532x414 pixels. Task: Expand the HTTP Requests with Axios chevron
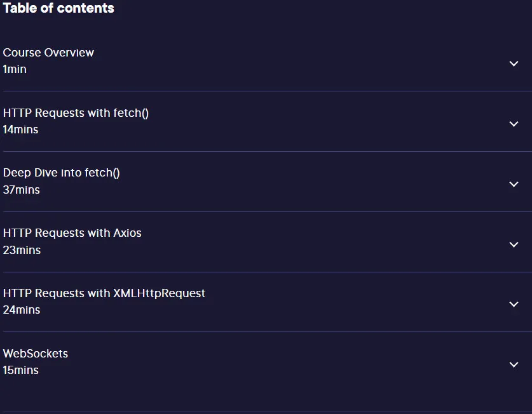click(514, 245)
